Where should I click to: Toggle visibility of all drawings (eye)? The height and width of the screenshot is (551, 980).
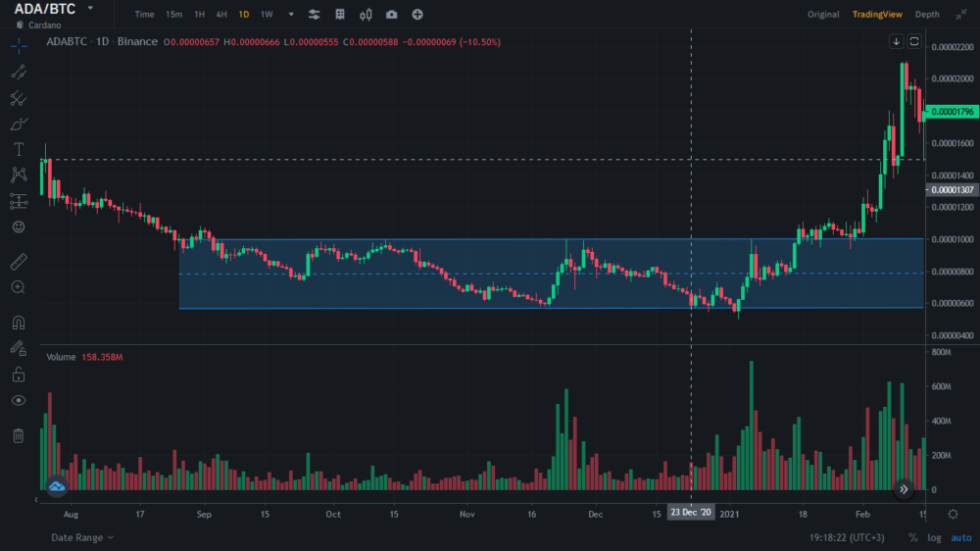tap(18, 400)
